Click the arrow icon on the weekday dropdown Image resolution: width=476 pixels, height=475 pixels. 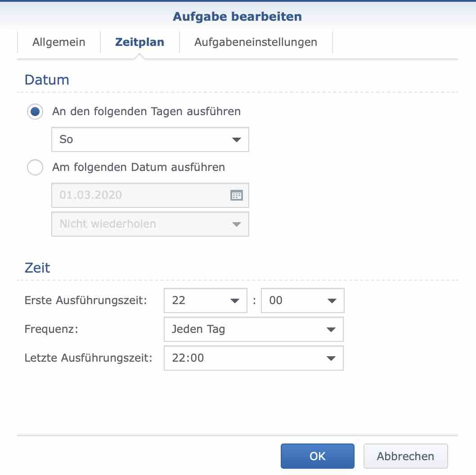(x=236, y=139)
